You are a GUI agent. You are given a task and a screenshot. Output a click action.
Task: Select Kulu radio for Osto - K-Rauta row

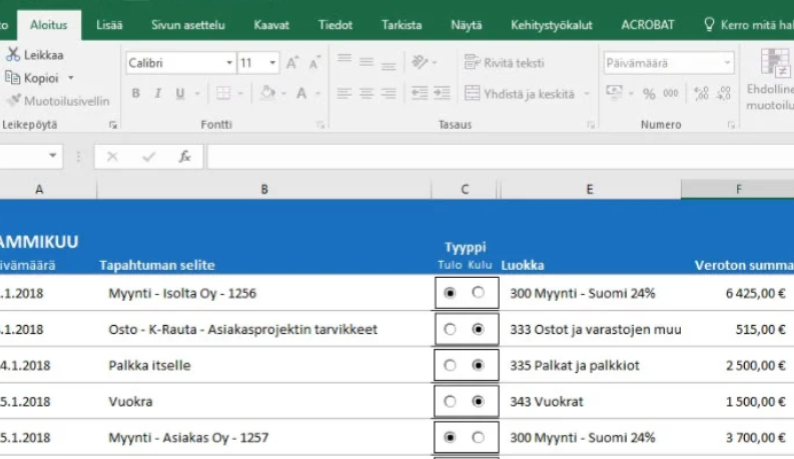click(478, 329)
